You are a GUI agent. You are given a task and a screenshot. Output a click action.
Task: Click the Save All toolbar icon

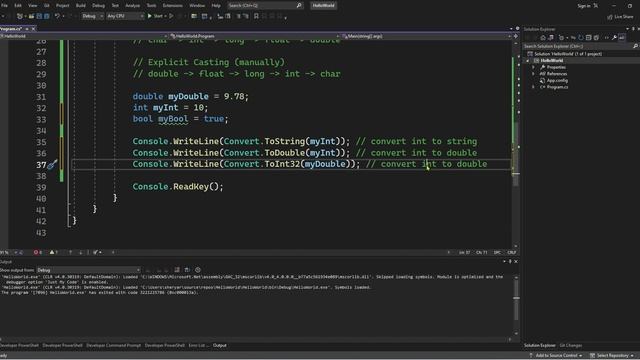pos(47,16)
